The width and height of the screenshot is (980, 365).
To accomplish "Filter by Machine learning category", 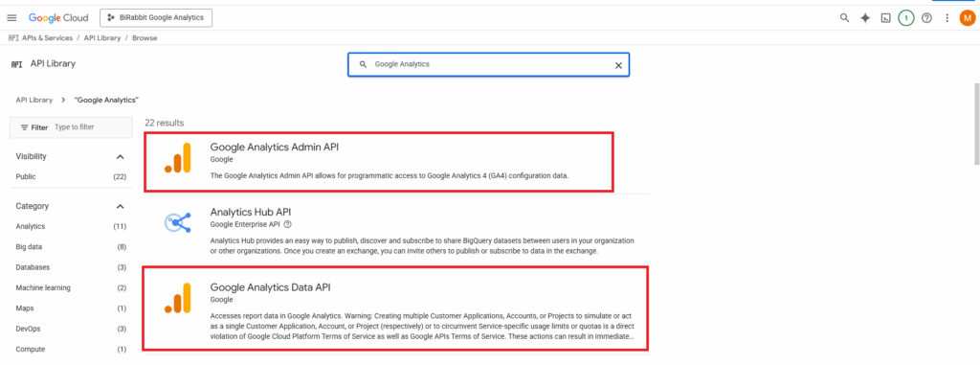I will pyautogui.click(x=43, y=288).
